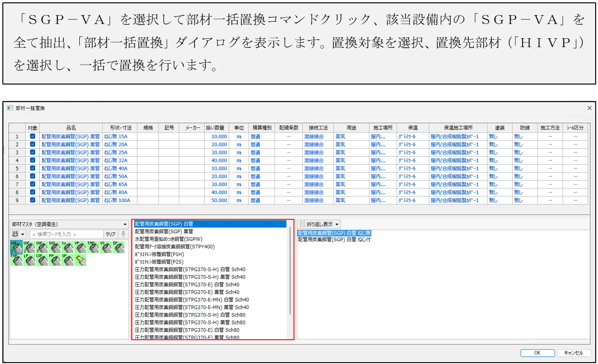The height and width of the screenshot is (364, 598).
Task: Expand the 折り返し表示 dropdown
Action: click(319, 224)
